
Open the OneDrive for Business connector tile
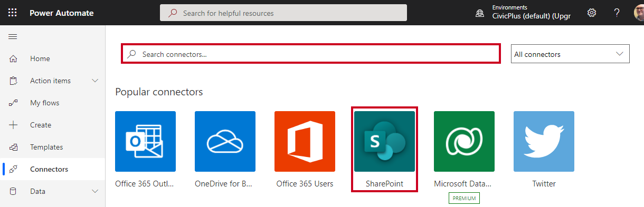(225, 141)
